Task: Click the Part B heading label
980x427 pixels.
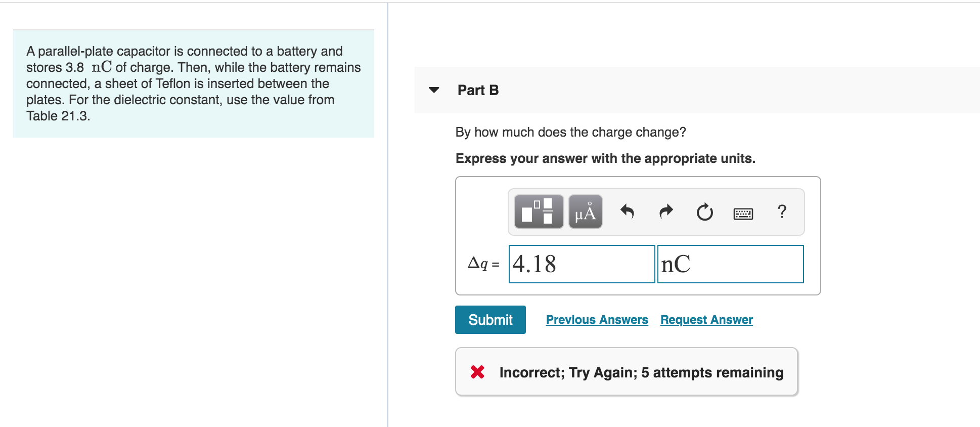Action: [477, 91]
